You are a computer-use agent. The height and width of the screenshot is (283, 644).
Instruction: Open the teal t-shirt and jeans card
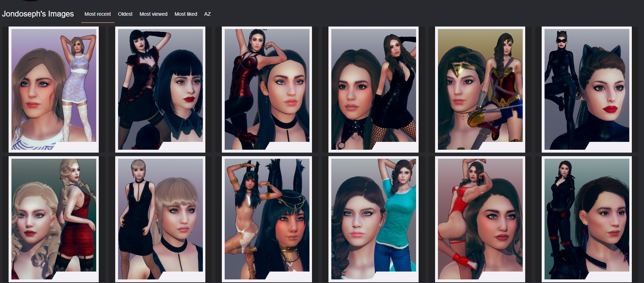(x=374, y=219)
